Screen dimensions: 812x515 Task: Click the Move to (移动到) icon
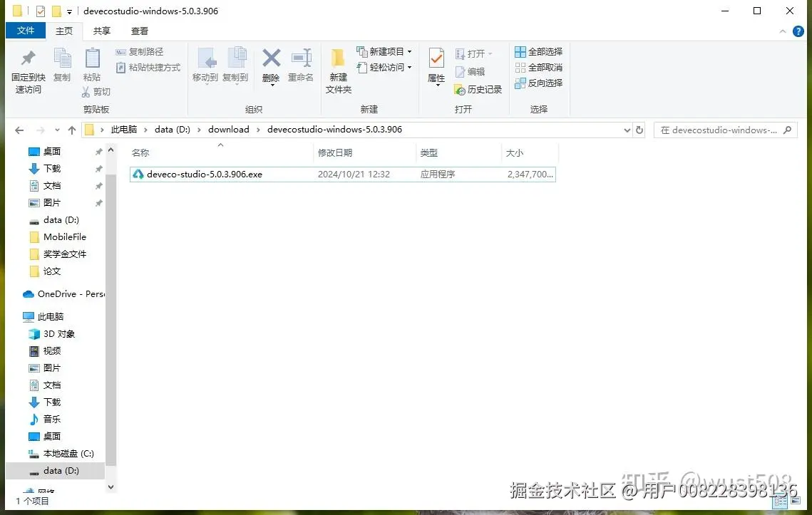(207, 58)
